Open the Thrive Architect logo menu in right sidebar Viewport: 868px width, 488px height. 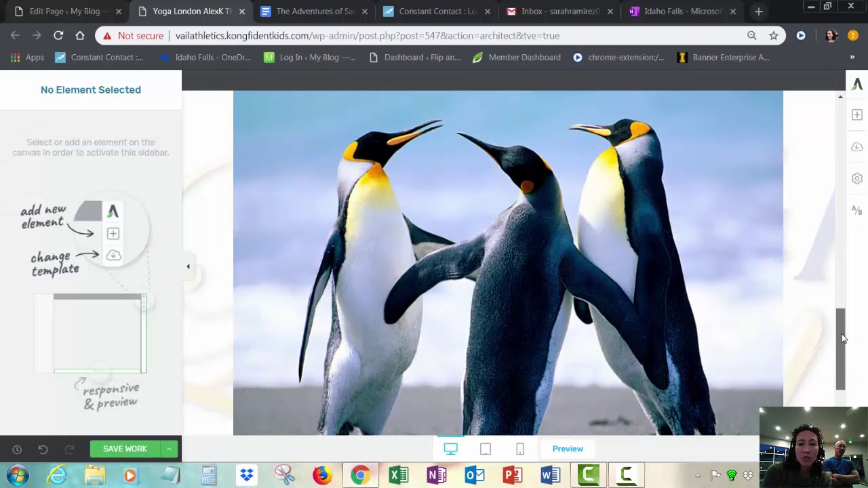tap(857, 84)
